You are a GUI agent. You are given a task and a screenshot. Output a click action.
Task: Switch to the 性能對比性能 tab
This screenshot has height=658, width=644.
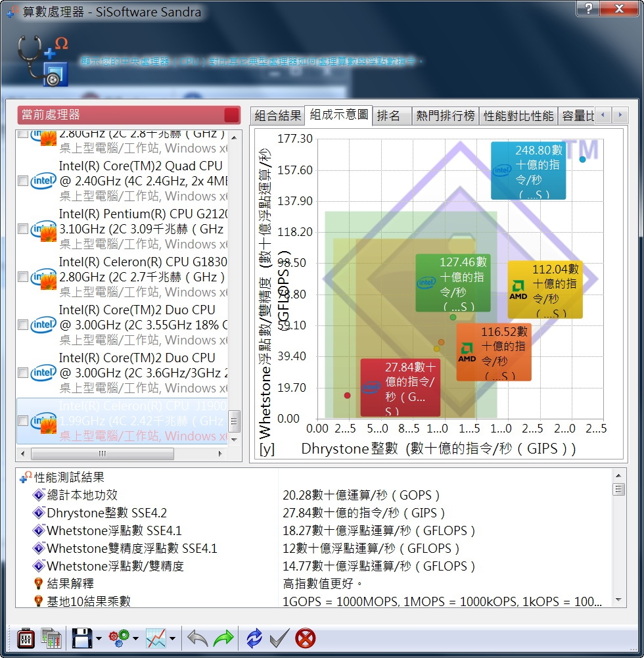pyautogui.click(x=518, y=116)
